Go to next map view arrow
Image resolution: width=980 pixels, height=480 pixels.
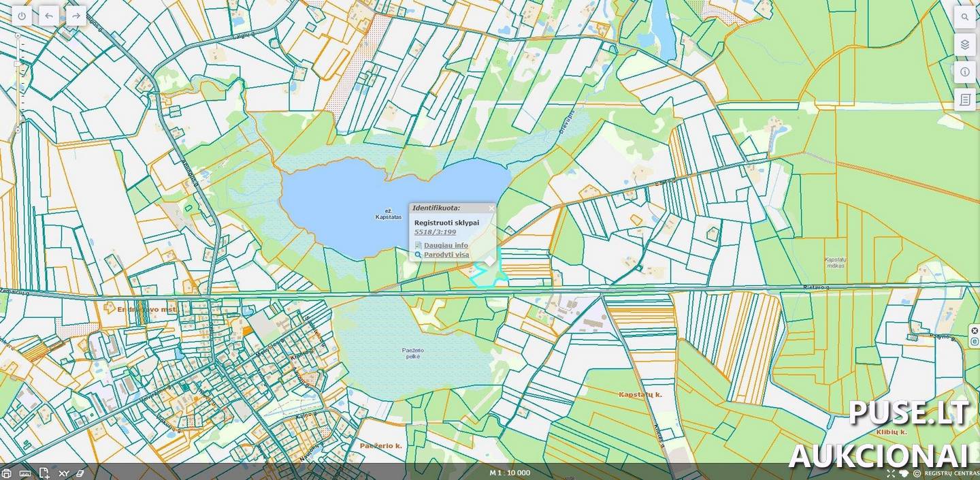[76, 16]
